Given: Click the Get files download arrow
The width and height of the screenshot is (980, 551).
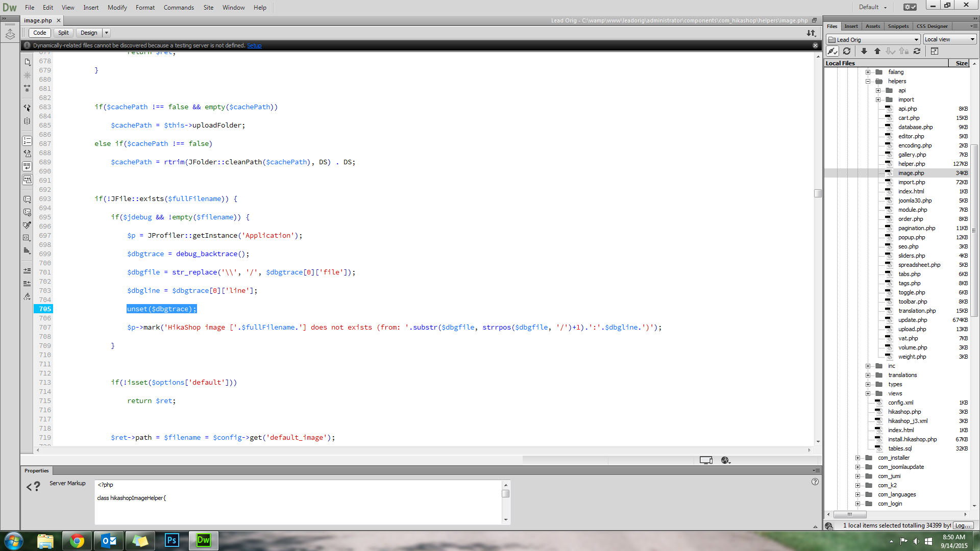Looking at the screenshot, I should click(864, 51).
